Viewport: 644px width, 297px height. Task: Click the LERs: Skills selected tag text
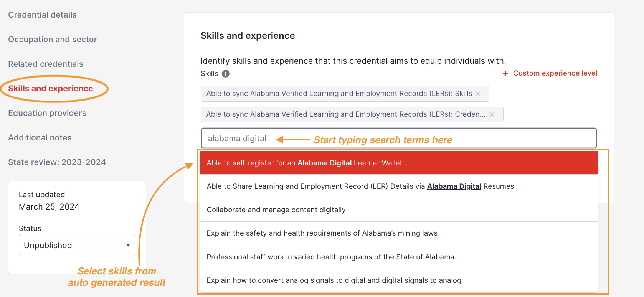339,94
